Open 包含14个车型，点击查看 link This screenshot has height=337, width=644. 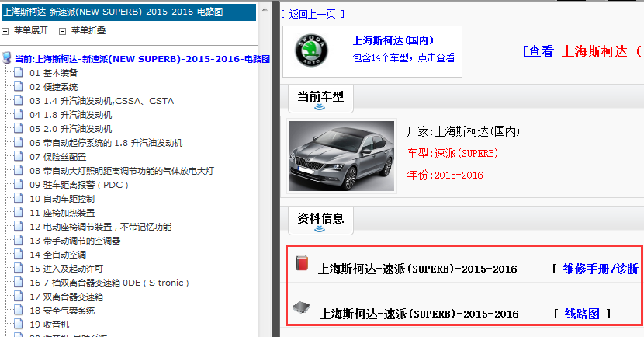pyautogui.click(x=403, y=58)
